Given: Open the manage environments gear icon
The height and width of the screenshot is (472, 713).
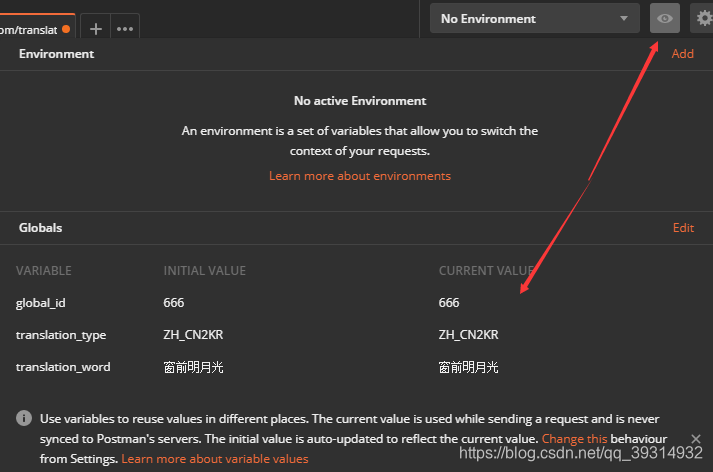Looking at the screenshot, I should click(703, 18).
